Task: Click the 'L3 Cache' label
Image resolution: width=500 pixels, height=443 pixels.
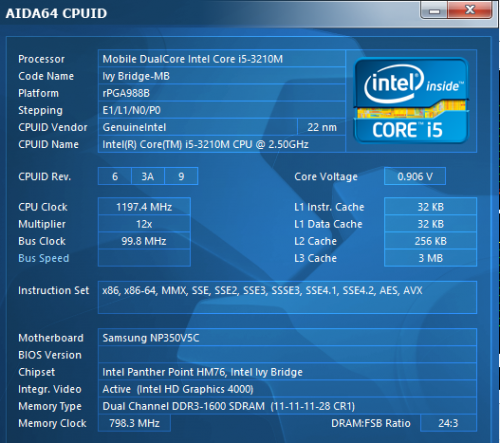Action: (315, 258)
